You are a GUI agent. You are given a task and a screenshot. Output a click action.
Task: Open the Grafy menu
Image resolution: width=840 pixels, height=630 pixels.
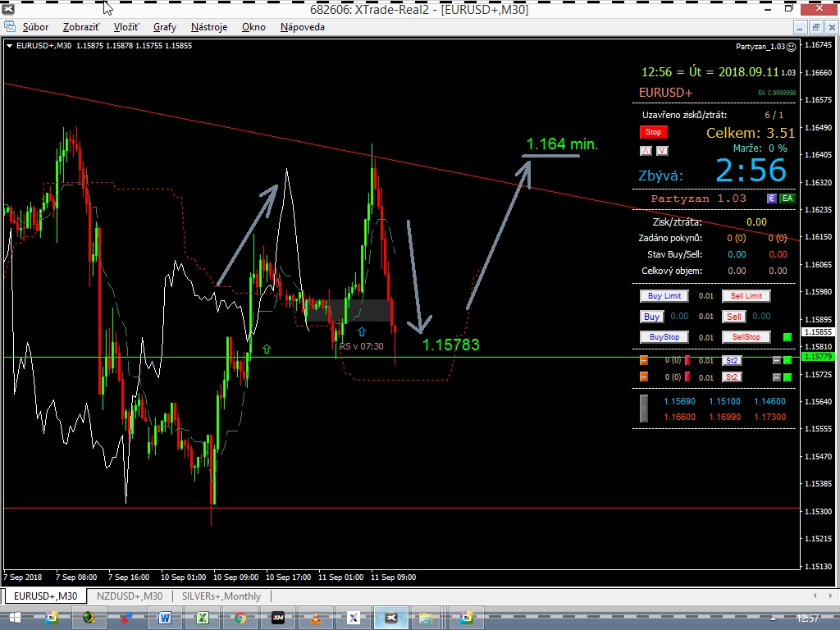click(164, 27)
